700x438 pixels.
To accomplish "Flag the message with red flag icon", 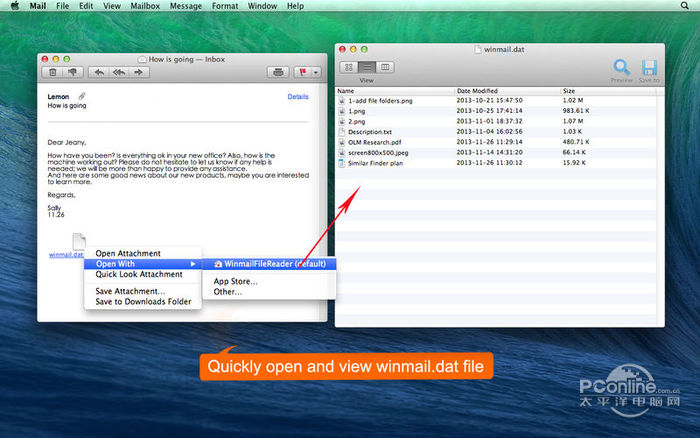I will pyautogui.click(x=302, y=72).
